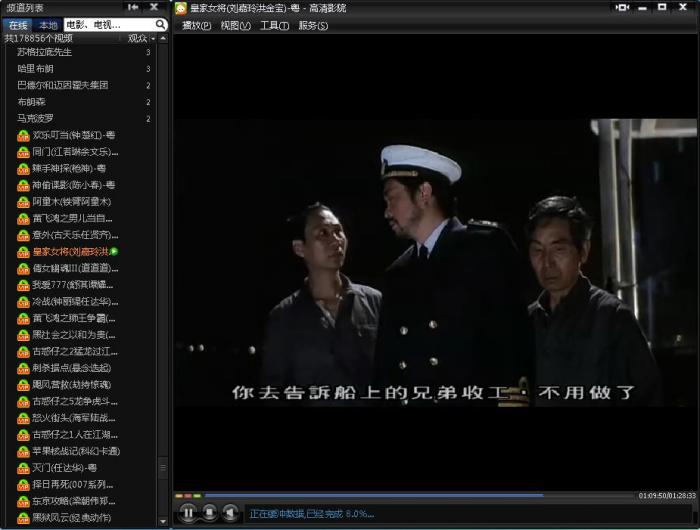Click the playback progress bar
Viewport: 700px width, 530px height.
pyautogui.click(x=420, y=495)
